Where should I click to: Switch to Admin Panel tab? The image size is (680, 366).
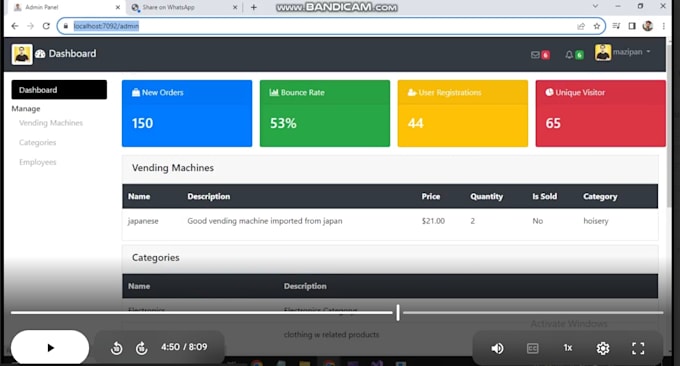(65, 7)
